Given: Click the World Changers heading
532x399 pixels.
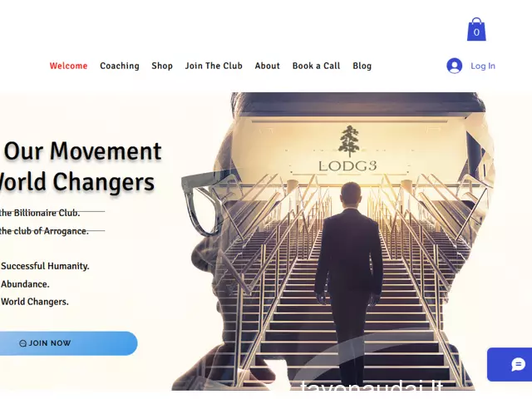Looking at the screenshot, I should 77,182.
